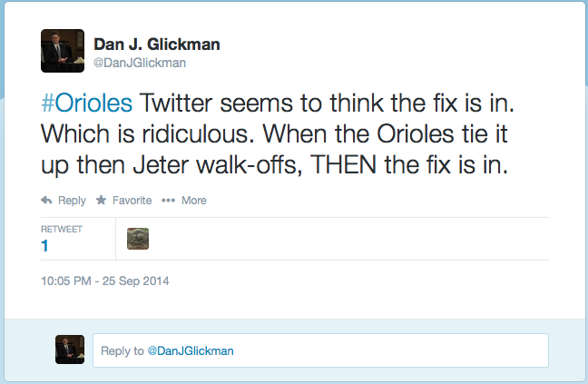This screenshot has height=384, width=588.
Task: Open Dan J. Glickman's large profile avatar
Action: 63,51
